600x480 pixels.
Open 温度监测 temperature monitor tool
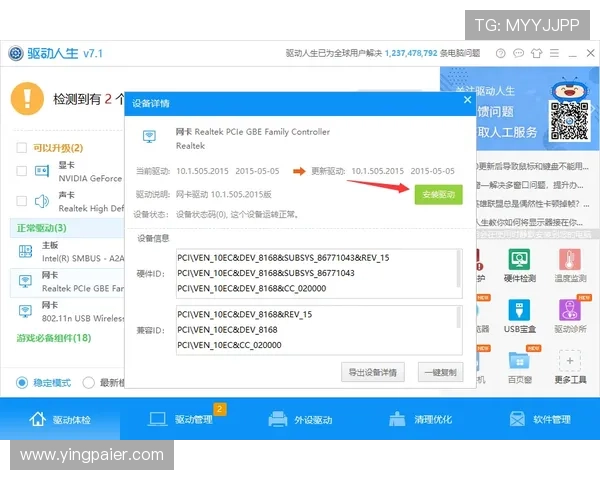[x=570, y=265]
